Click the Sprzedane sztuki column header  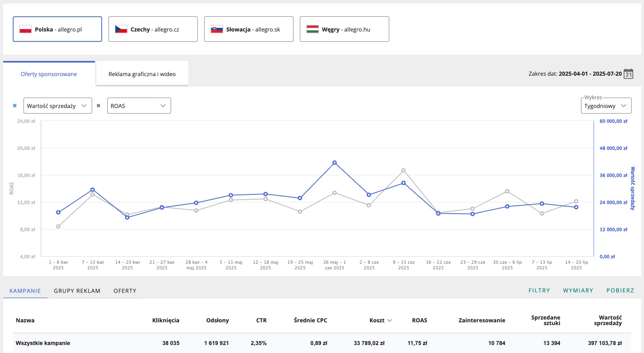tap(546, 320)
